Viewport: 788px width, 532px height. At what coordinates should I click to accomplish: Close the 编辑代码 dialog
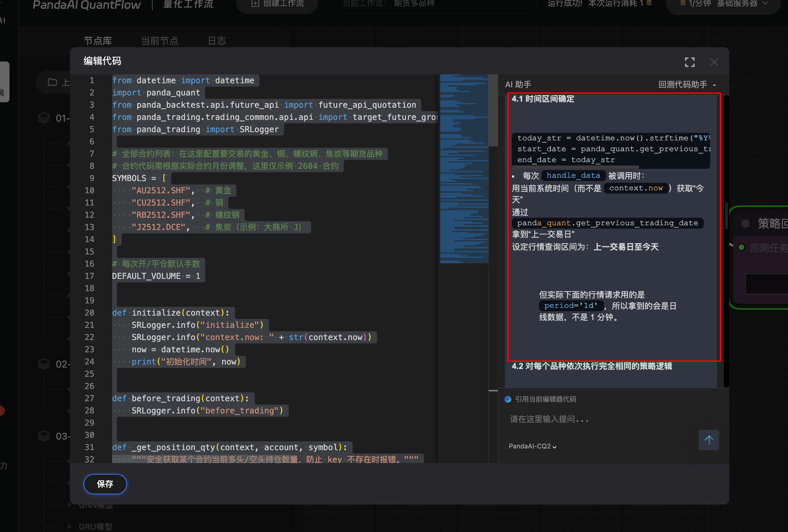(x=714, y=62)
